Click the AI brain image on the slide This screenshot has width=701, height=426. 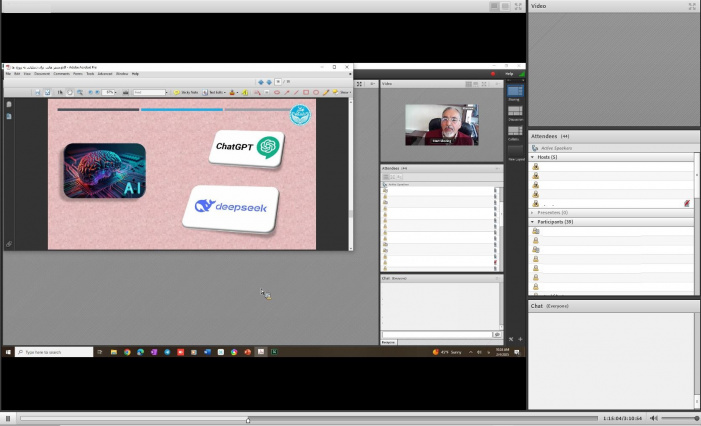pyautogui.click(x=105, y=171)
